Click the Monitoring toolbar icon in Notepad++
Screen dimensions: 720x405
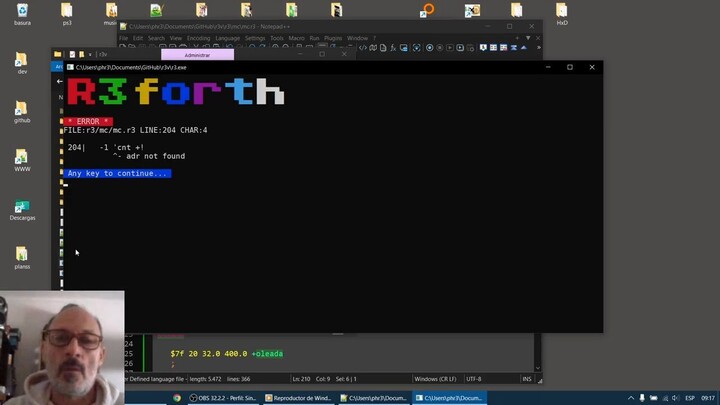click(416, 48)
